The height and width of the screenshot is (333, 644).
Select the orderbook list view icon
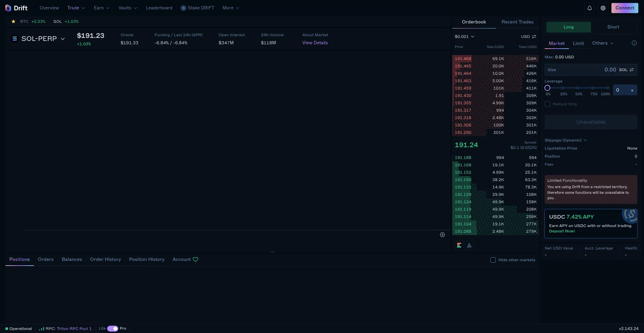point(459,245)
